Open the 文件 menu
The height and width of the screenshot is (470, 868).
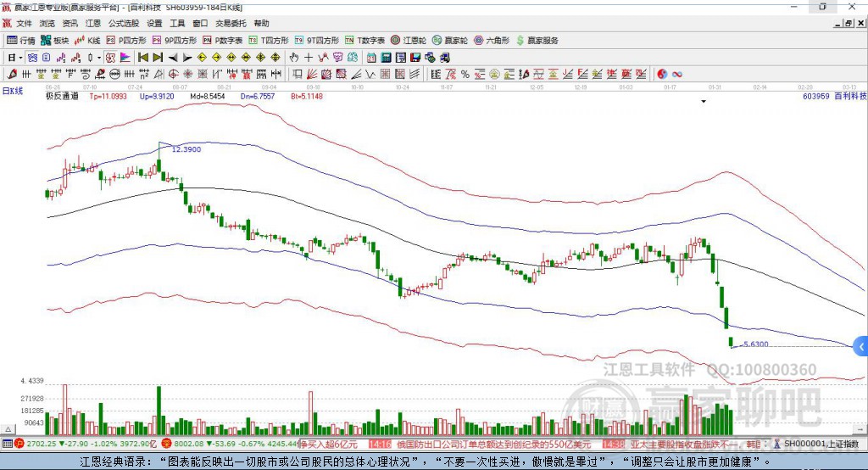(25, 23)
